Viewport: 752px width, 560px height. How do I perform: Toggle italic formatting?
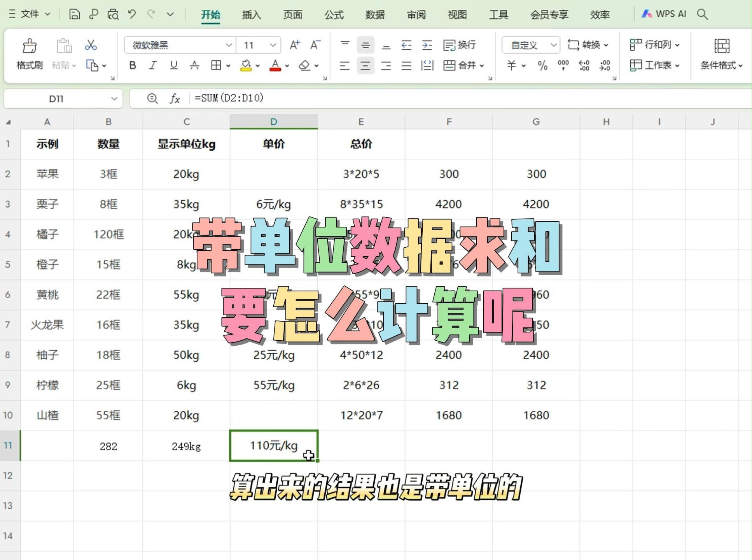[152, 65]
